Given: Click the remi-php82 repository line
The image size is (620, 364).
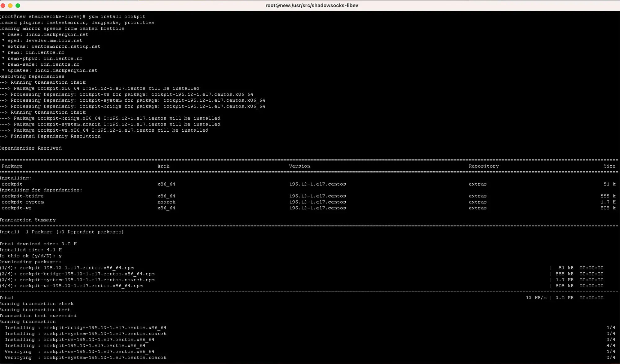Looking at the screenshot, I should tap(42, 58).
